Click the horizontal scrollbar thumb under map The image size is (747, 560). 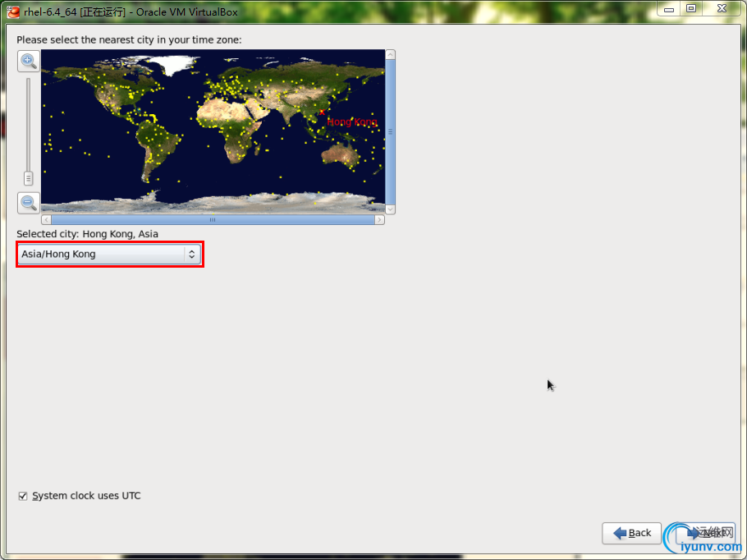(x=213, y=220)
